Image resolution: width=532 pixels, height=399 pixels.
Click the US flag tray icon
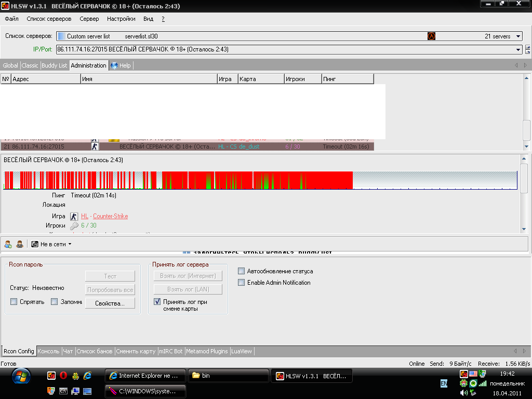(x=473, y=374)
